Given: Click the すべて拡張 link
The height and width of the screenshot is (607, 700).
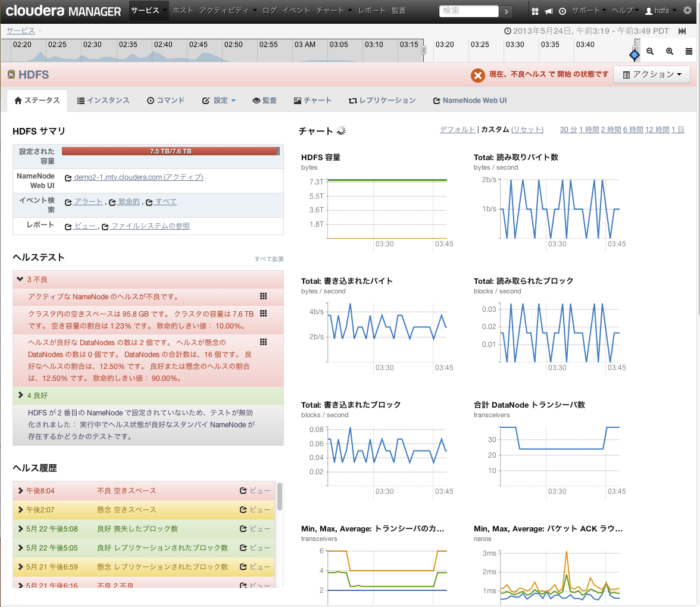Looking at the screenshot, I should pyautogui.click(x=269, y=259).
